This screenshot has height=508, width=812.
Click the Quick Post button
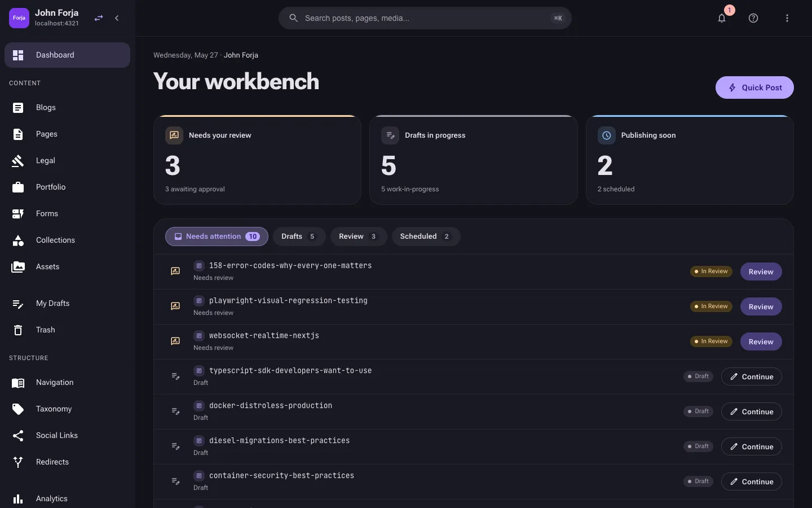click(x=754, y=87)
